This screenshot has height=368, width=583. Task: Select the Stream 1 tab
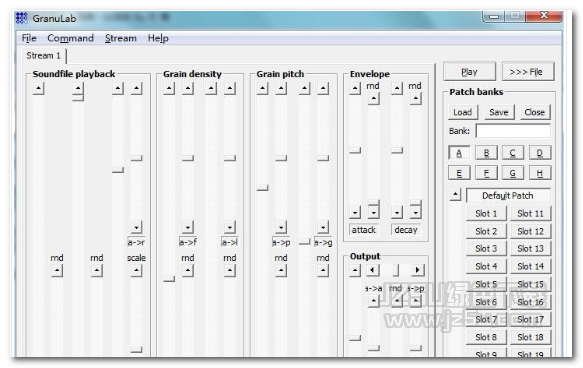(x=44, y=56)
